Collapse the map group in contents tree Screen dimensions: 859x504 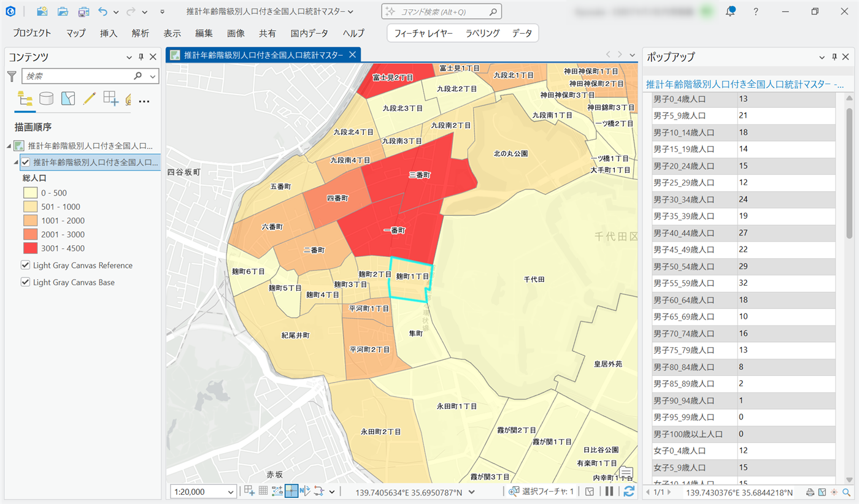[x=9, y=146]
